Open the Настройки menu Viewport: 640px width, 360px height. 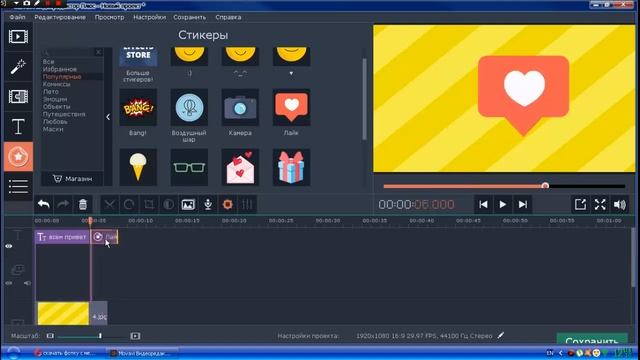[x=149, y=17]
